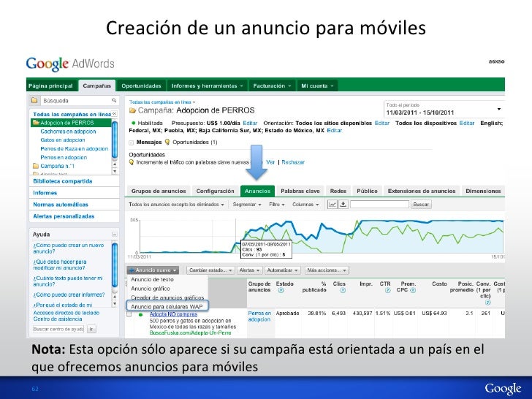
Task: Switch to the Grupos de anuncios tab
Action: [x=159, y=191]
